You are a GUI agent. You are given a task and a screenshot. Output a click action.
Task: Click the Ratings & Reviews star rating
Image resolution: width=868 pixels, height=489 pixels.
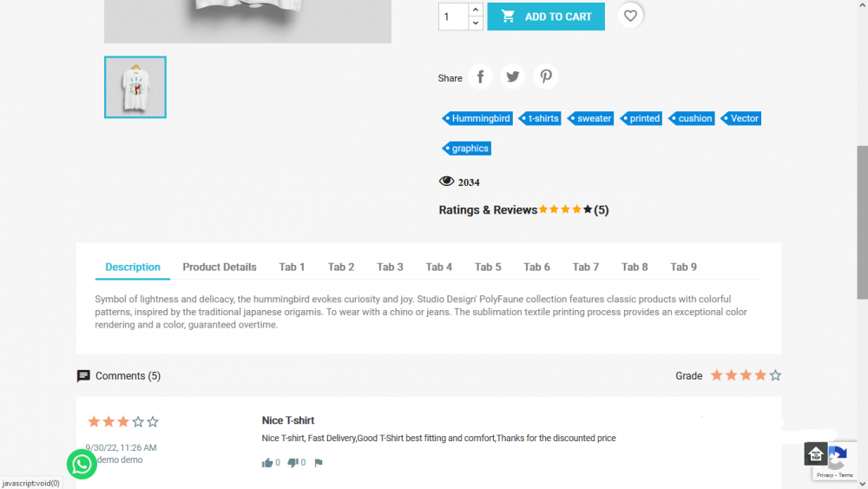tap(565, 208)
